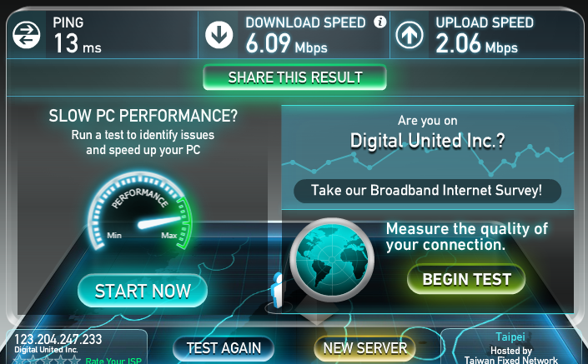Click the blue person location marker
Image resolution: width=588 pixels, height=364 pixels.
tap(277, 290)
